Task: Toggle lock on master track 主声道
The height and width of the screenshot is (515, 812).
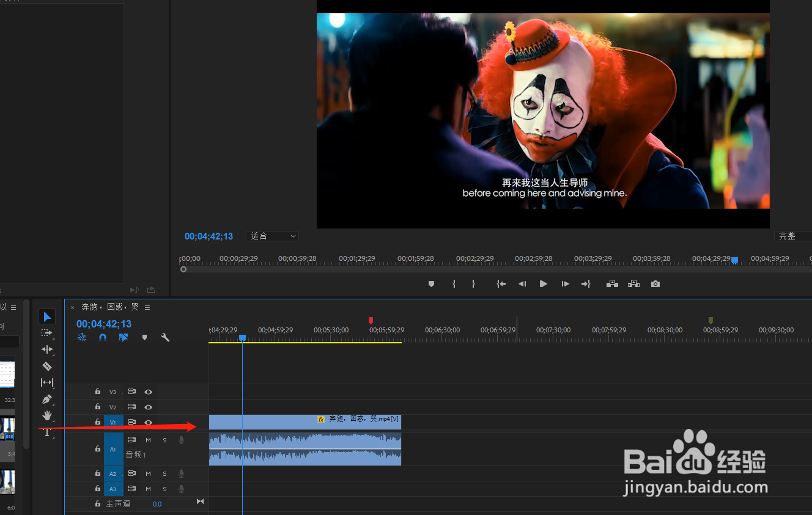Action: click(x=97, y=504)
